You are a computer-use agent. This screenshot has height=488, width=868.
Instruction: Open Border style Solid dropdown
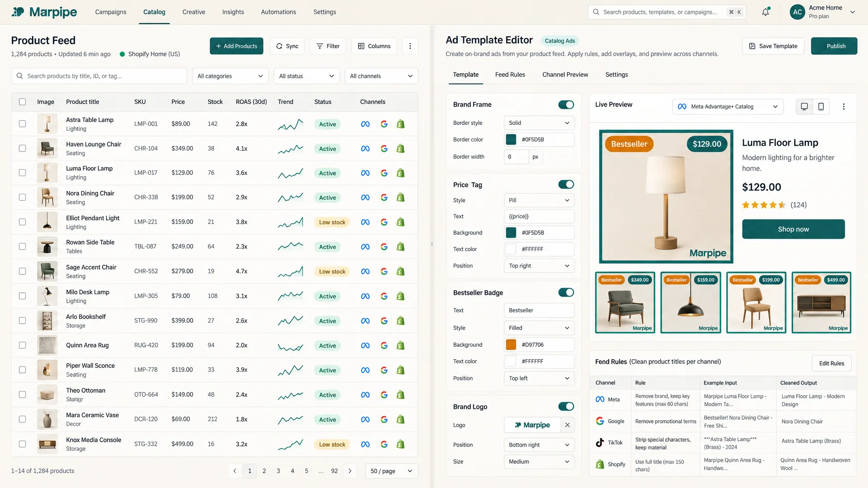pos(539,123)
